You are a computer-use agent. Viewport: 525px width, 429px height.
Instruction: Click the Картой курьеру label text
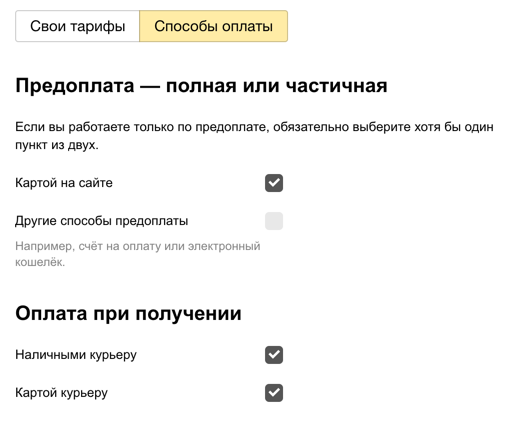tap(62, 393)
